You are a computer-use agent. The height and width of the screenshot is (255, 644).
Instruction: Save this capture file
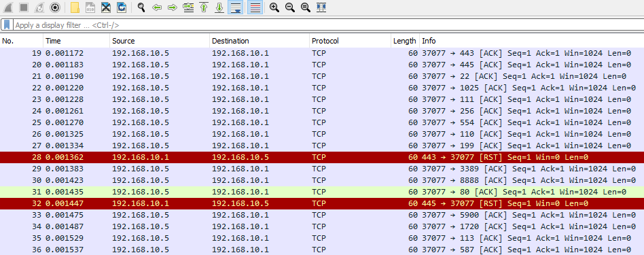click(90, 7)
